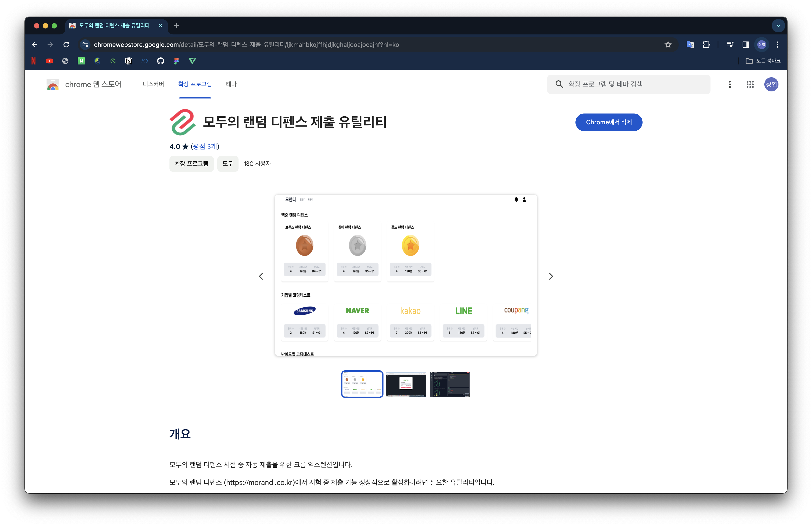Show previous screenshot with left chevron
Screen dimensions: 812x526
(x=261, y=276)
